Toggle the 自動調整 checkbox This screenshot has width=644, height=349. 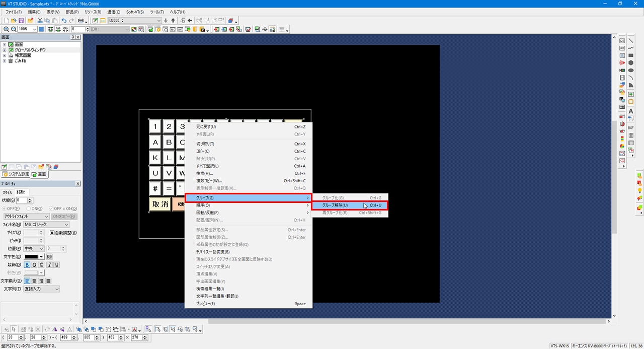52,233
